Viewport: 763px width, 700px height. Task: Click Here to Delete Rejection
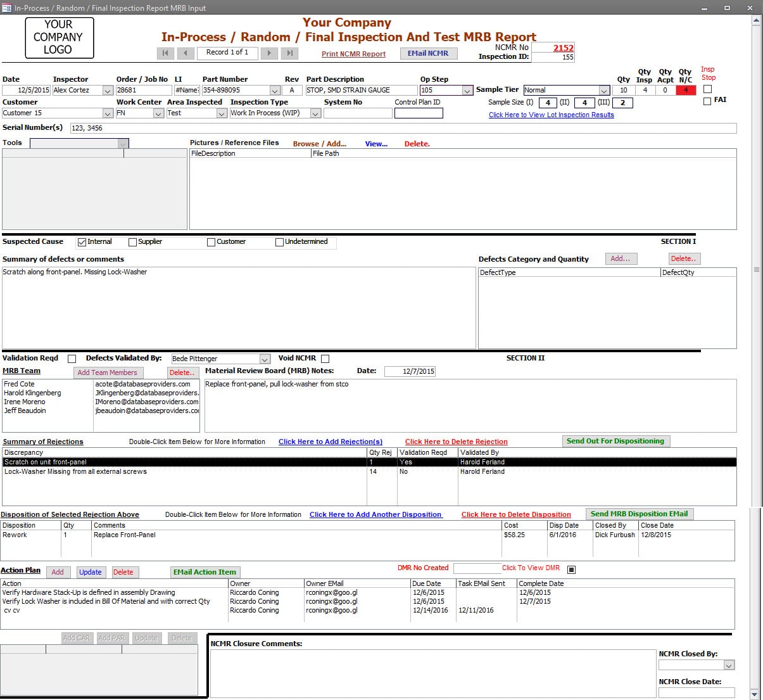(x=457, y=442)
